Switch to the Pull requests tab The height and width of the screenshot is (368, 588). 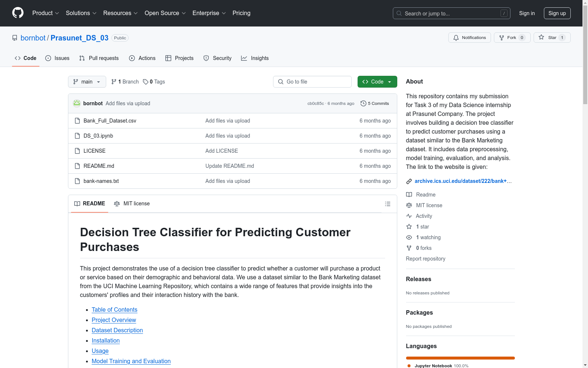click(x=99, y=58)
